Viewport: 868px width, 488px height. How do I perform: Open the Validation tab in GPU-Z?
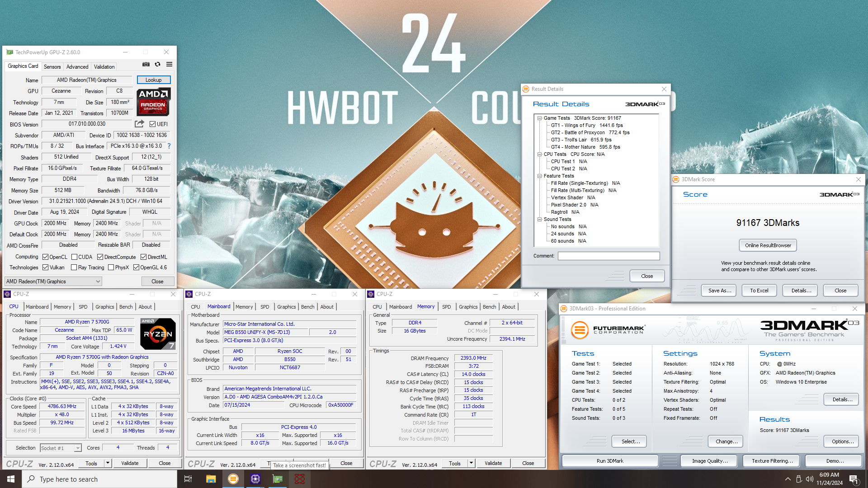point(104,67)
